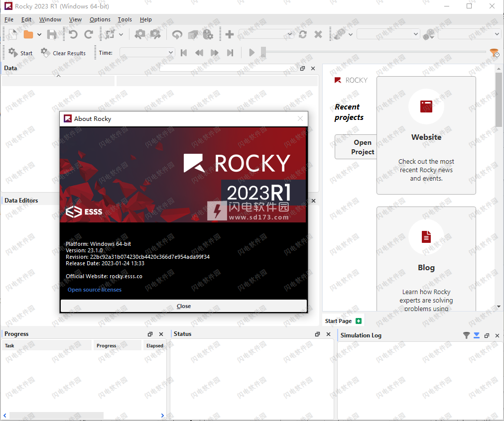The width and height of the screenshot is (504, 421).
Task: Open the Website card
Action: [x=426, y=135]
